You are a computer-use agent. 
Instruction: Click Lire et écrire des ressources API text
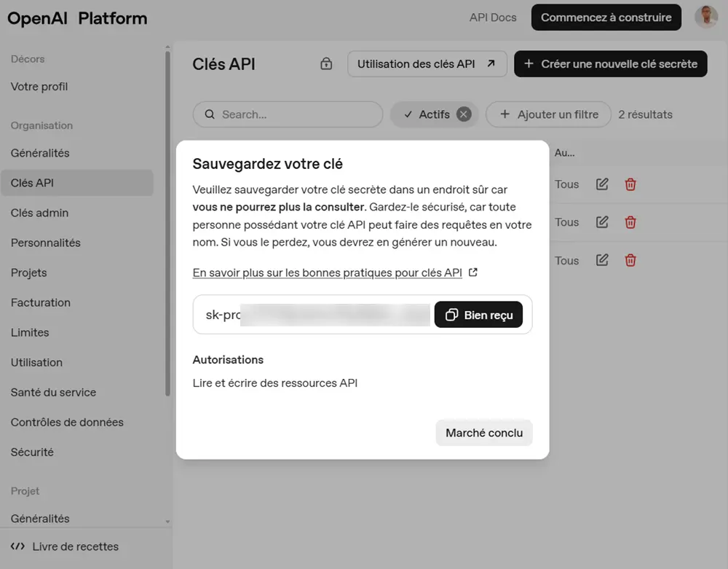pyautogui.click(x=275, y=382)
